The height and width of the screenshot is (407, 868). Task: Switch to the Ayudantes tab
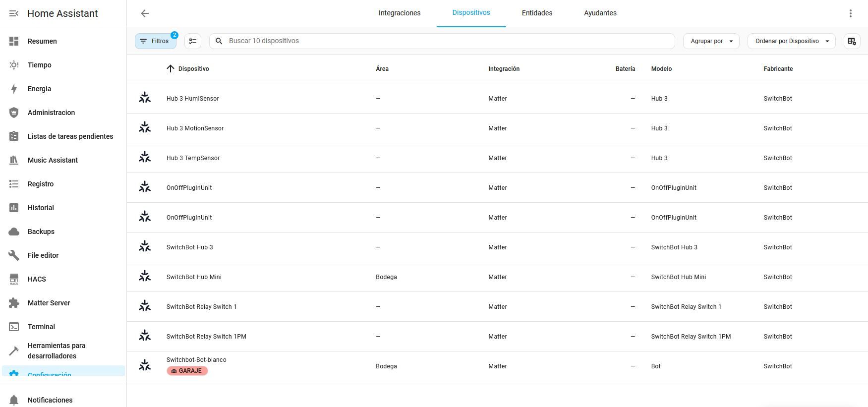click(x=600, y=13)
